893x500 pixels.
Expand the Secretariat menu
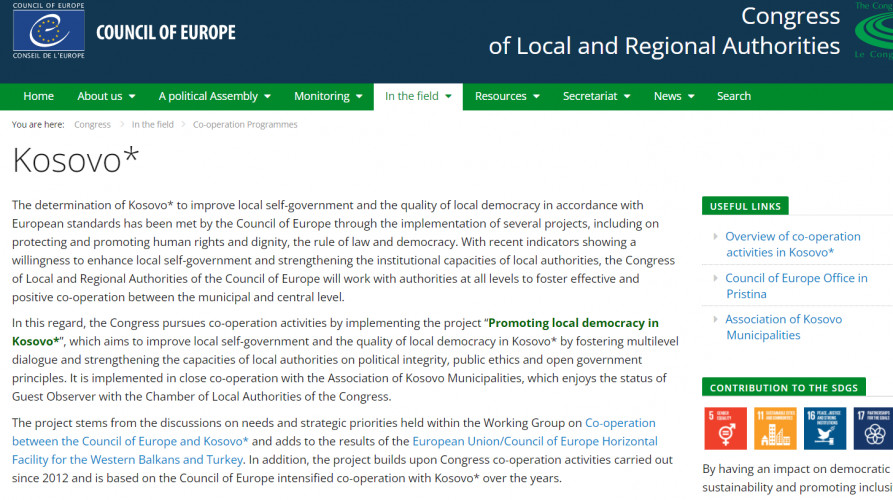click(596, 96)
